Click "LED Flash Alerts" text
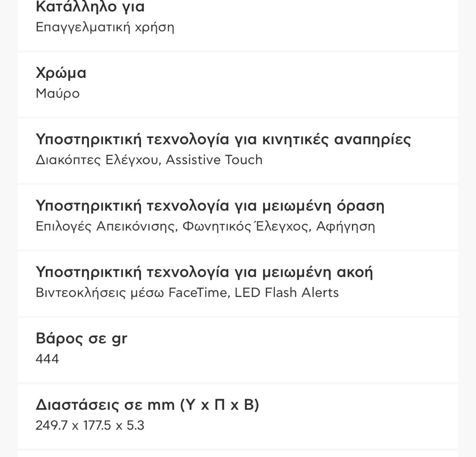This screenshot has width=476, height=457. pos(287,293)
